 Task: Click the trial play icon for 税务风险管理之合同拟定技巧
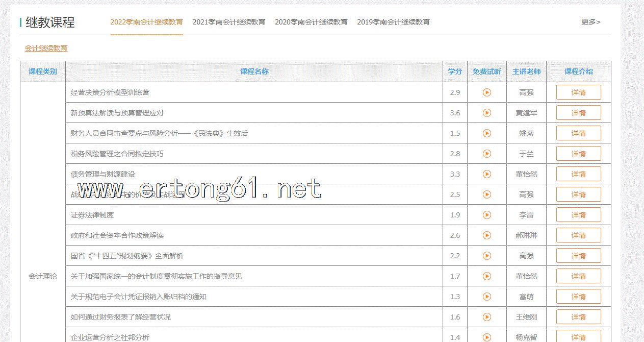tap(486, 154)
